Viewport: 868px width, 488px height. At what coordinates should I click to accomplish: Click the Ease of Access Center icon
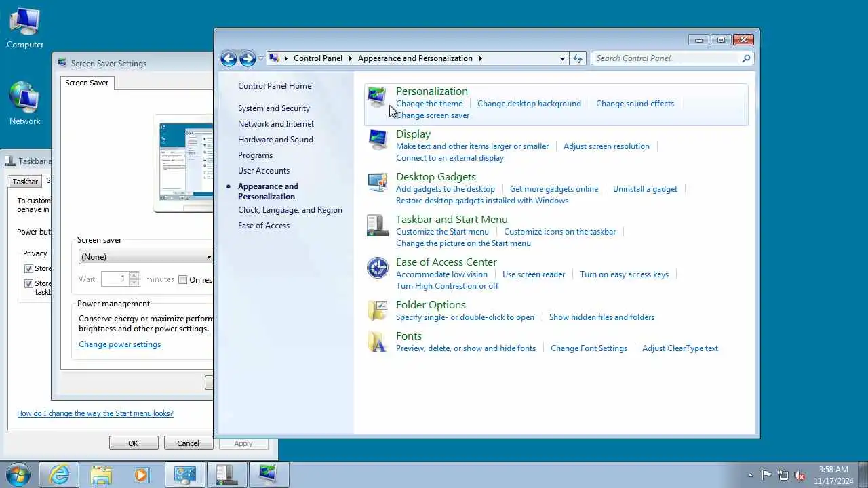click(377, 268)
